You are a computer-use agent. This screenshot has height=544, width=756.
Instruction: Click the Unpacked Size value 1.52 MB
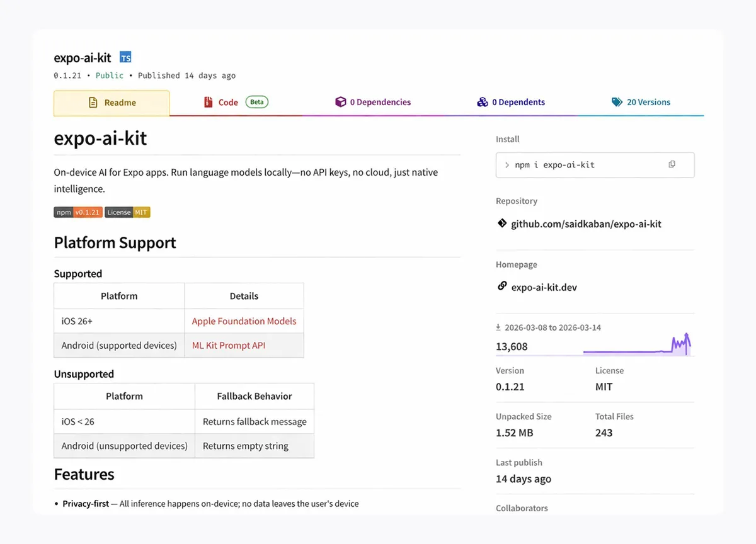point(515,433)
